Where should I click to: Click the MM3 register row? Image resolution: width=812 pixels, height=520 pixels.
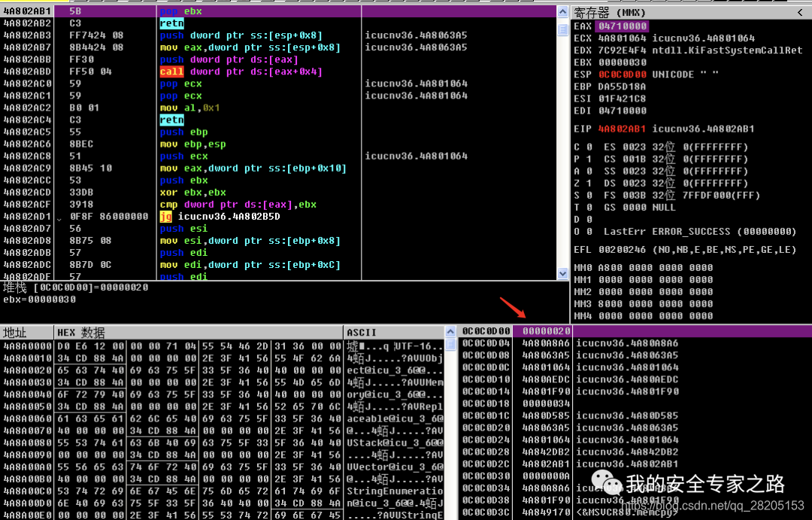coord(643,304)
